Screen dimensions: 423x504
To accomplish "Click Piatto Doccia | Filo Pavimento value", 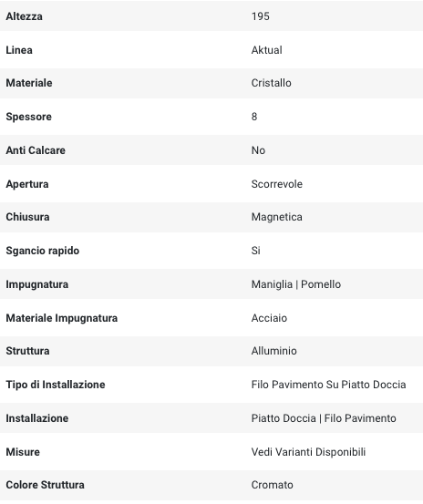I will (324, 418).
